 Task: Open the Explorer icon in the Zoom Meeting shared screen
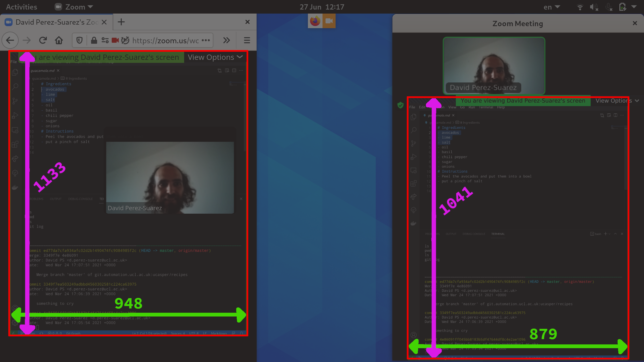coord(413,117)
